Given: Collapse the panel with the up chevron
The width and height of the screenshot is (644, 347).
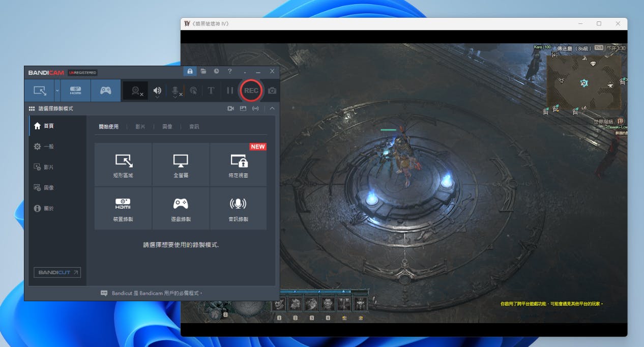Looking at the screenshot, I should 272,108.
